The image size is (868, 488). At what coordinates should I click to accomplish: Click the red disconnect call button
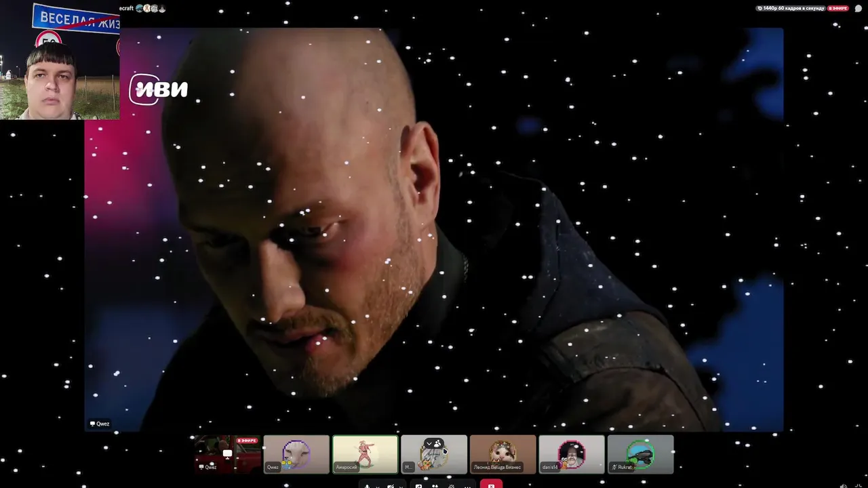point(491,484)
